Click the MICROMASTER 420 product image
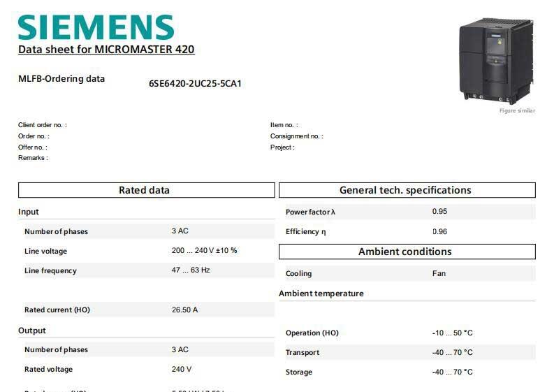This screenshot has width=554, height=392. pyautogui.click(x=497, y=61)
